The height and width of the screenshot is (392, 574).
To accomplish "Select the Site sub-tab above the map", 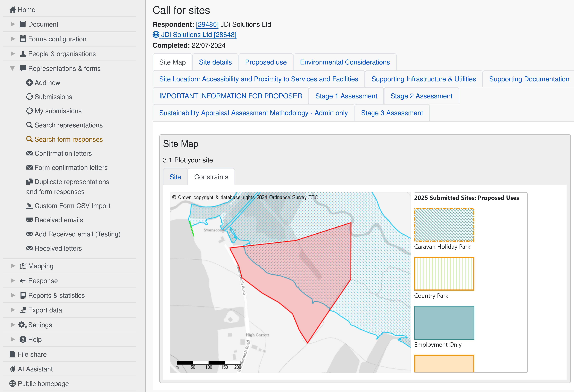I will 175,177.
